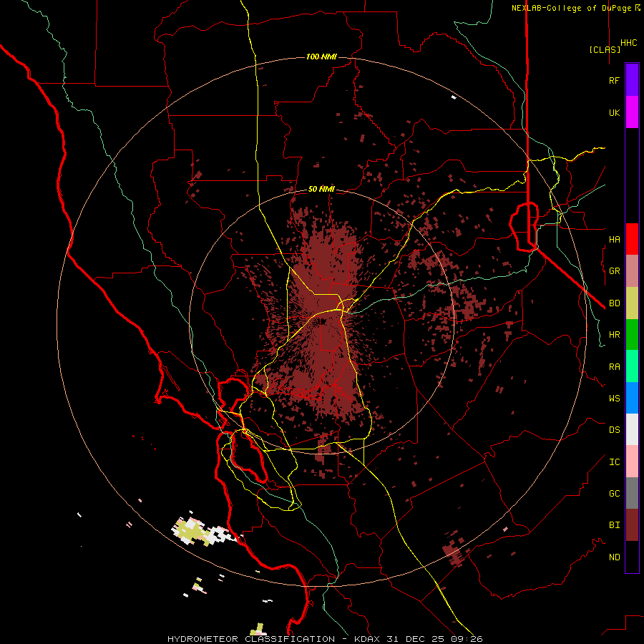Viewport: 644px width, 644px height.
Task: Click the BI dark red swatch
Action: point(632,525)
